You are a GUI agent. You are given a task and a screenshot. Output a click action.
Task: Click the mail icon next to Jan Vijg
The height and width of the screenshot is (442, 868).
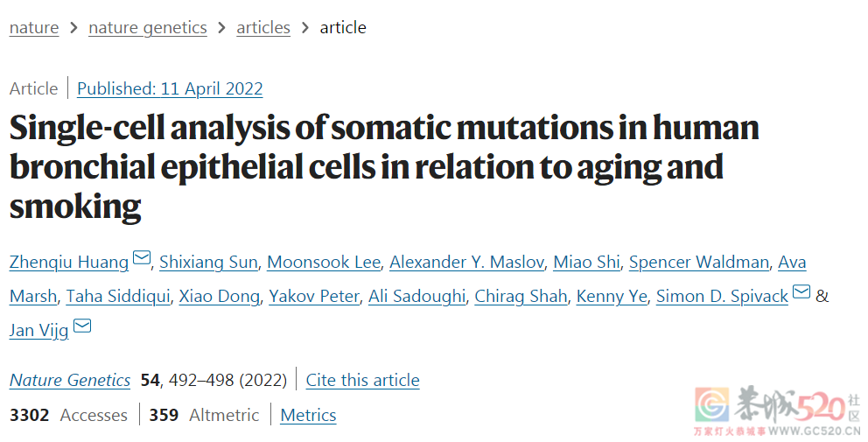pyautogui.click(x=82, y=326)
